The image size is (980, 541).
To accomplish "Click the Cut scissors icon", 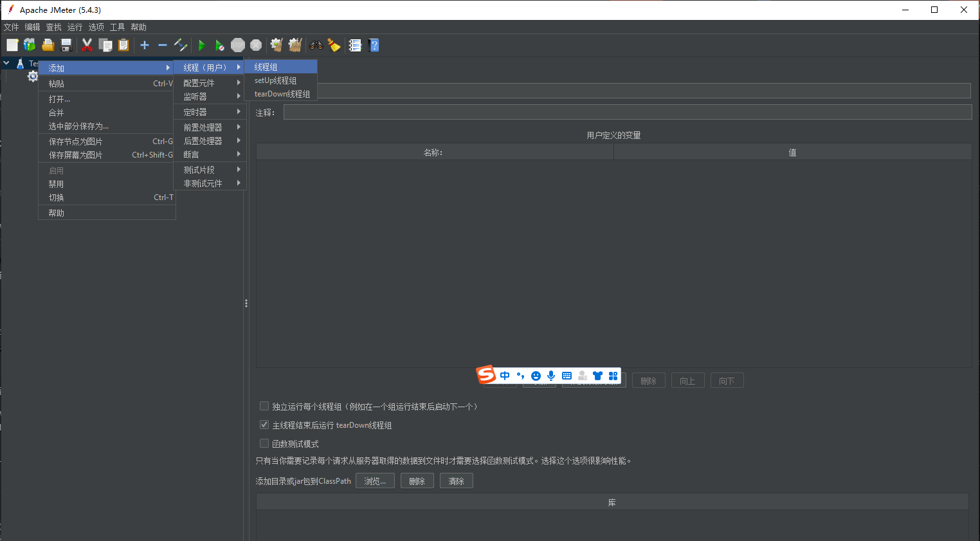I will click(x=87, y=45).
